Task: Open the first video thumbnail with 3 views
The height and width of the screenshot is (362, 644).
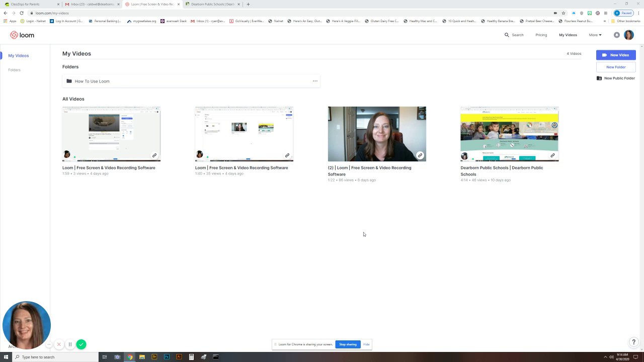Action: point(111,134)
